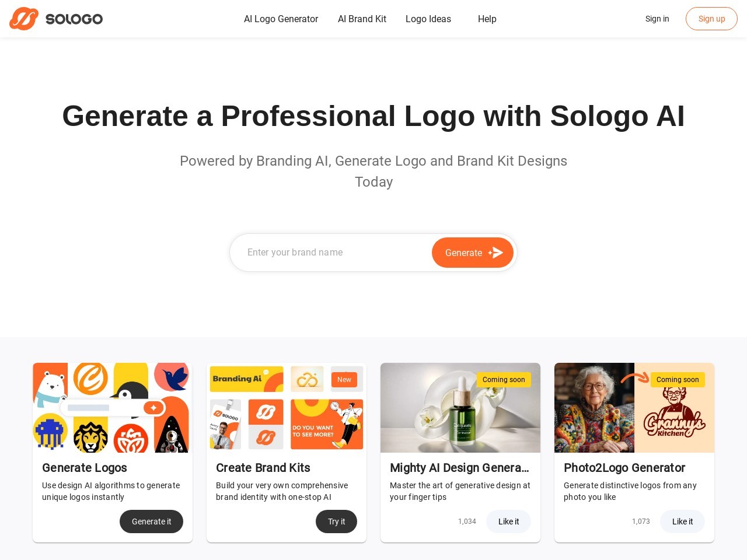Like the Photo2Logo Generator card
Viewport: 747px width, 560px height.
click(682, 521)
